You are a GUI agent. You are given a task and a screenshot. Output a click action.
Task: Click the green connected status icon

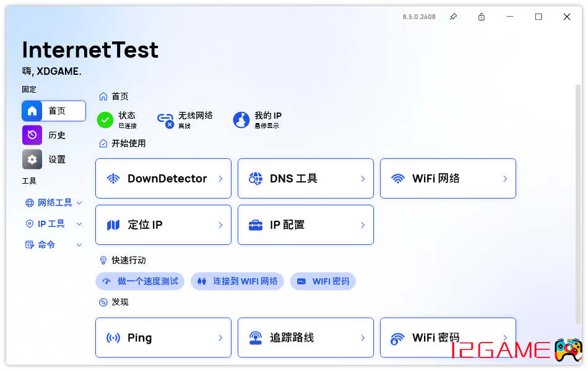coord(105,120)
